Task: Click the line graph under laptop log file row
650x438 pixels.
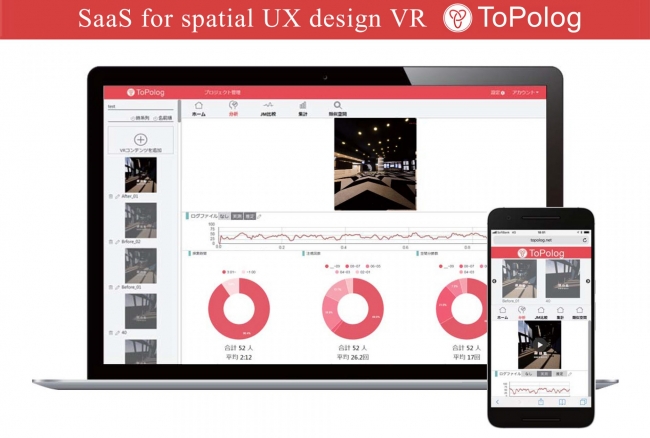Action: pyautogui.click(x=352, y=235)
